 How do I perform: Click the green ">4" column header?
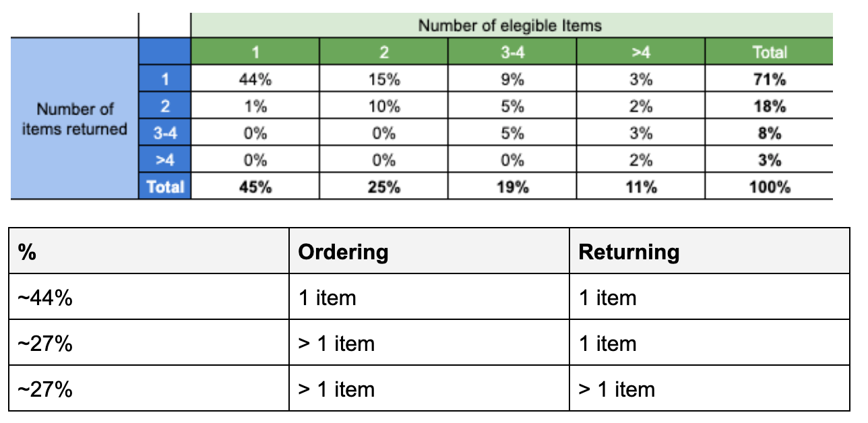click(641, 52)
